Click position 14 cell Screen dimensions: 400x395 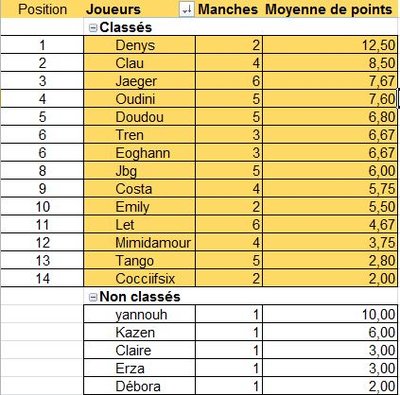click(42, 278)
